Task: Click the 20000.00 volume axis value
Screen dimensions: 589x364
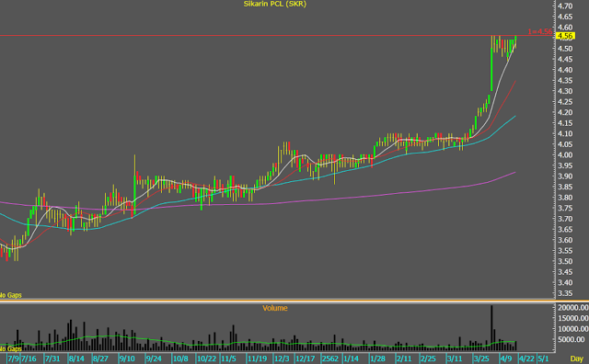Action: pyautogui.click(x=572, y=308)
